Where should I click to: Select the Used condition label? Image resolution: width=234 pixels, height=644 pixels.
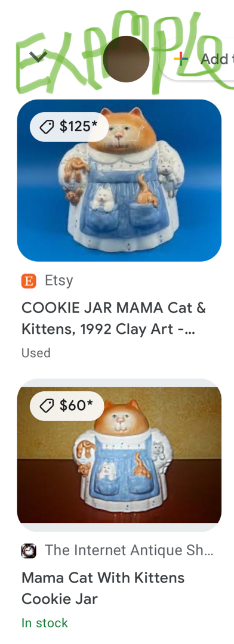point(36,353)
